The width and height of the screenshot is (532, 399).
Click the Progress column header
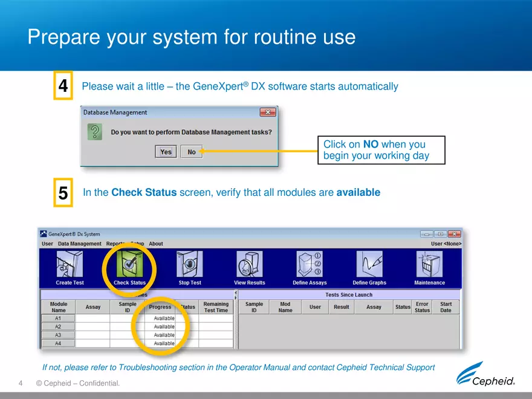point(160,307)
